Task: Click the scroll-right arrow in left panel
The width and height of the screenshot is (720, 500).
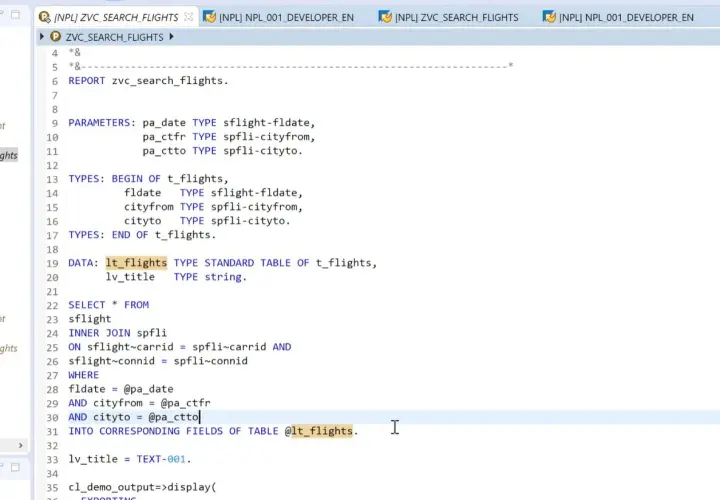Action: coord(20,445)
